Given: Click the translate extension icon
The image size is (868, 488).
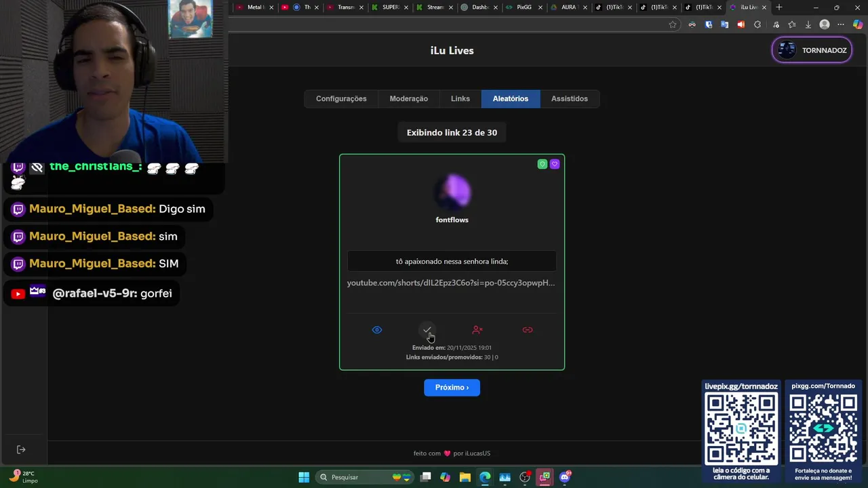Looking at the screenshot, I should 724,24.
